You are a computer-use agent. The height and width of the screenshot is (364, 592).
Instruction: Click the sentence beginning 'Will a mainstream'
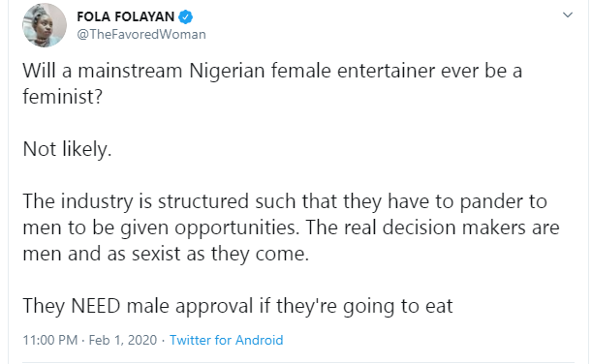pos(272,83)
